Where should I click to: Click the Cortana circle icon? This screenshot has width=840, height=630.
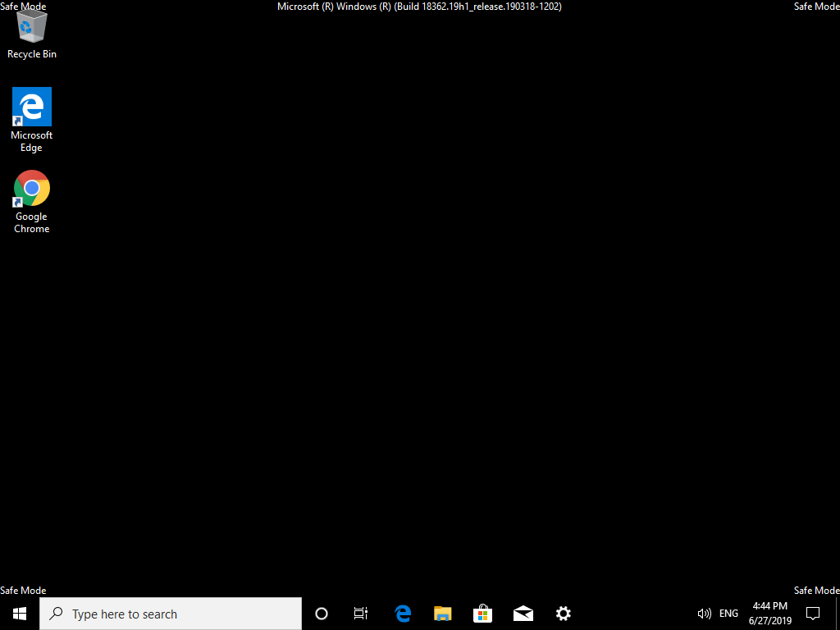click(x=321, y=613)
